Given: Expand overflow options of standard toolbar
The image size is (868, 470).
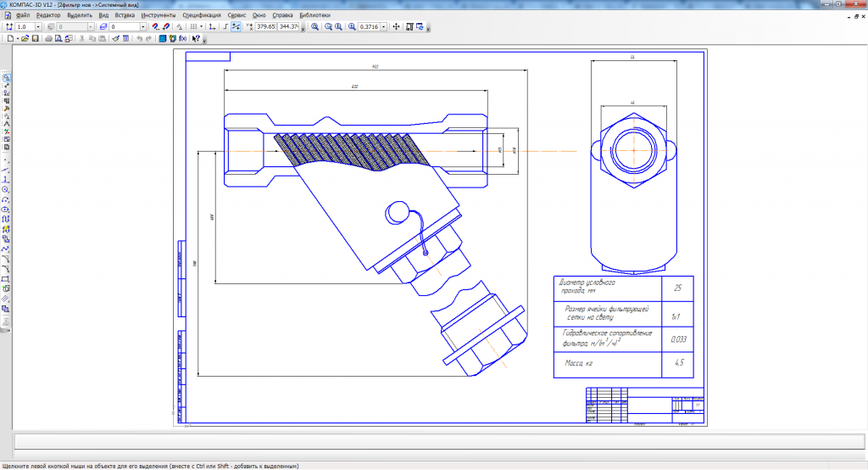Looking at the screenshot, I should [204, 41].
